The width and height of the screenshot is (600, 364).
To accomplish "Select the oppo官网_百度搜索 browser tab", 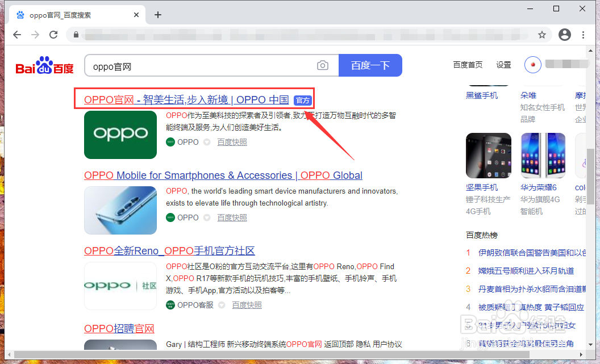I will tap(78, 15).
